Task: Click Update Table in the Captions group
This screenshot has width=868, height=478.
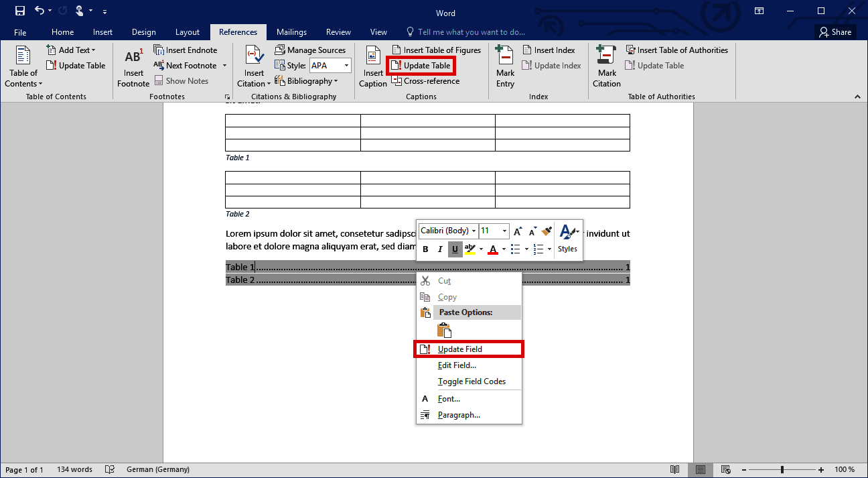Action: click(x=421, y=65)
